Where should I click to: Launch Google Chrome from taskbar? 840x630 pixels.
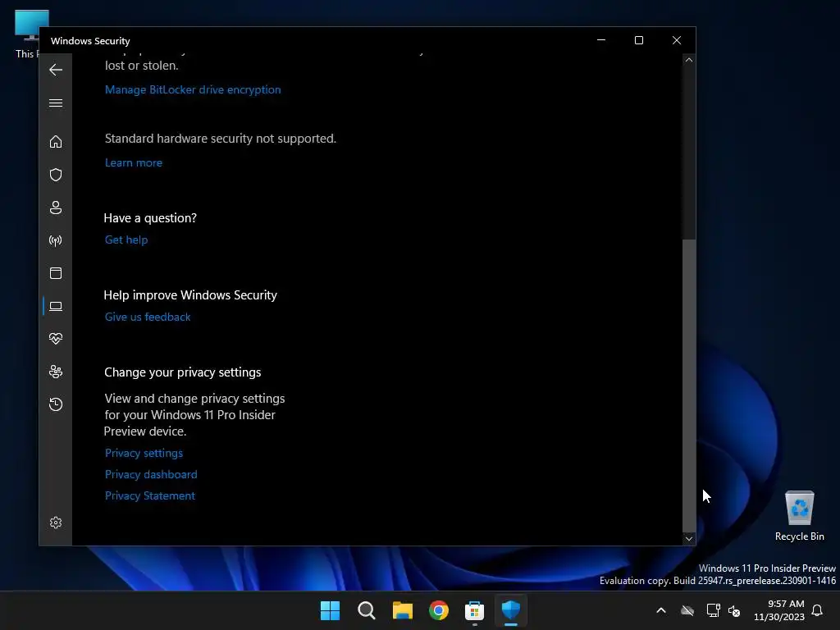point(438,610)
